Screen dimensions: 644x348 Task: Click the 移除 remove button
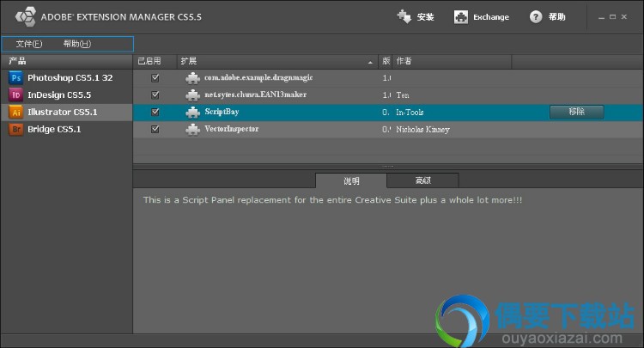click(x=577, y=112)
